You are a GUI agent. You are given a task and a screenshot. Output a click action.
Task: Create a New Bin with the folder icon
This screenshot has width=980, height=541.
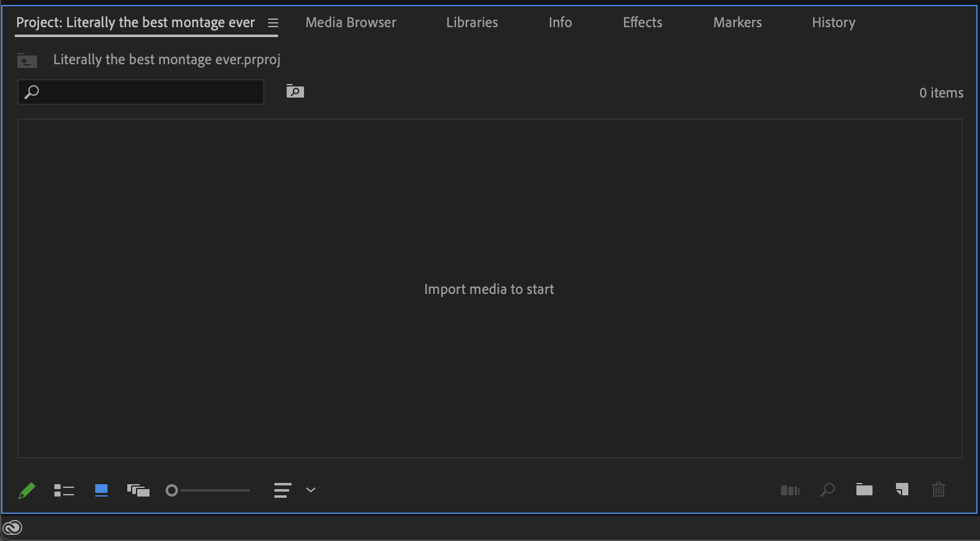[864, 490]
